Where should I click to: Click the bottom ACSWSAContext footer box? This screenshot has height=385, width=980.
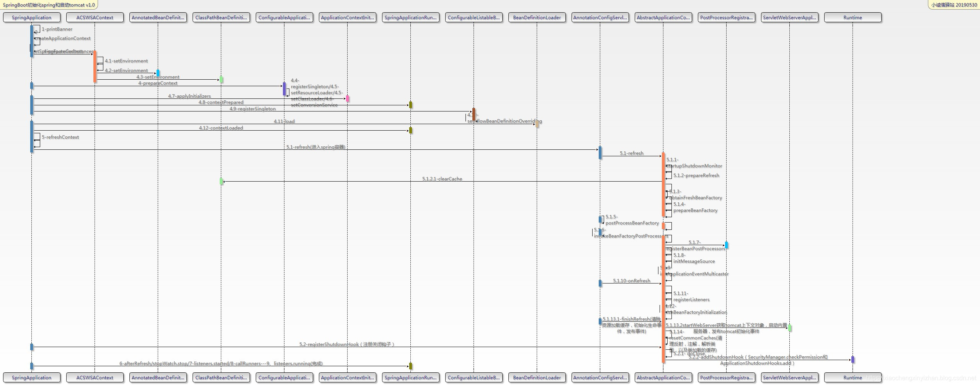pos(95,378)
